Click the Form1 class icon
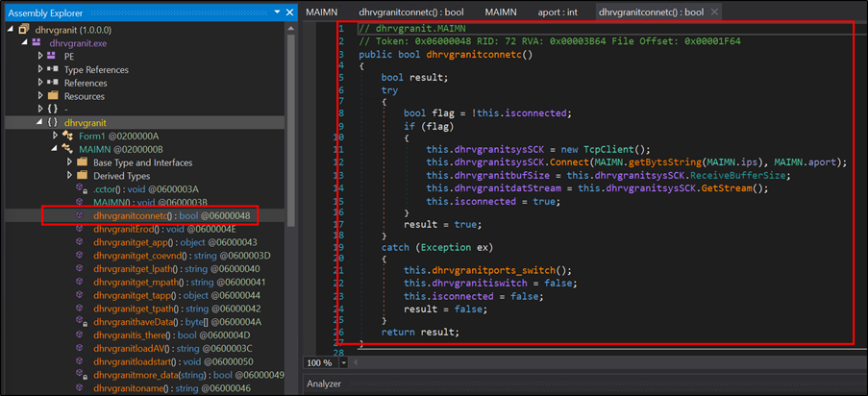Screen dimensions: 868x396 pyautogui.click(x=67, y=136)
